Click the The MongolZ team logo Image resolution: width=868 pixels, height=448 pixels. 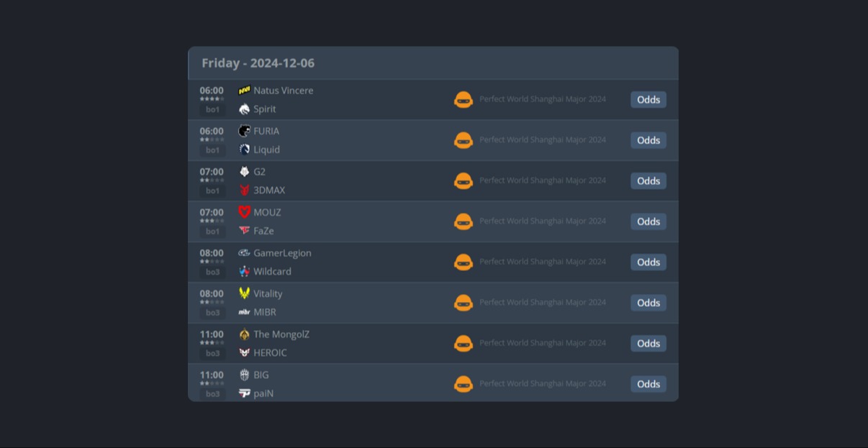[x=245, y=334]
